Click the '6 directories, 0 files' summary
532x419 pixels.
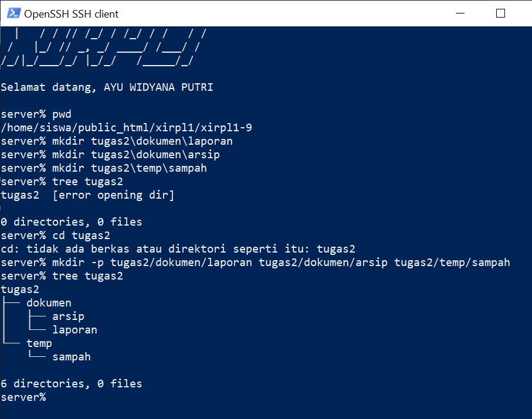pos(71,384)
